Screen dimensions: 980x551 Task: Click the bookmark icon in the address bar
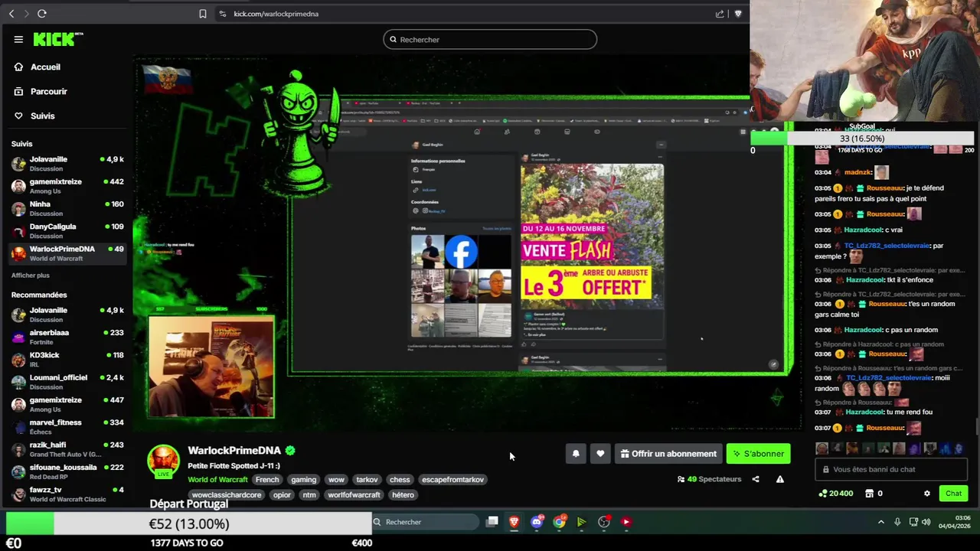coord(202,14)
